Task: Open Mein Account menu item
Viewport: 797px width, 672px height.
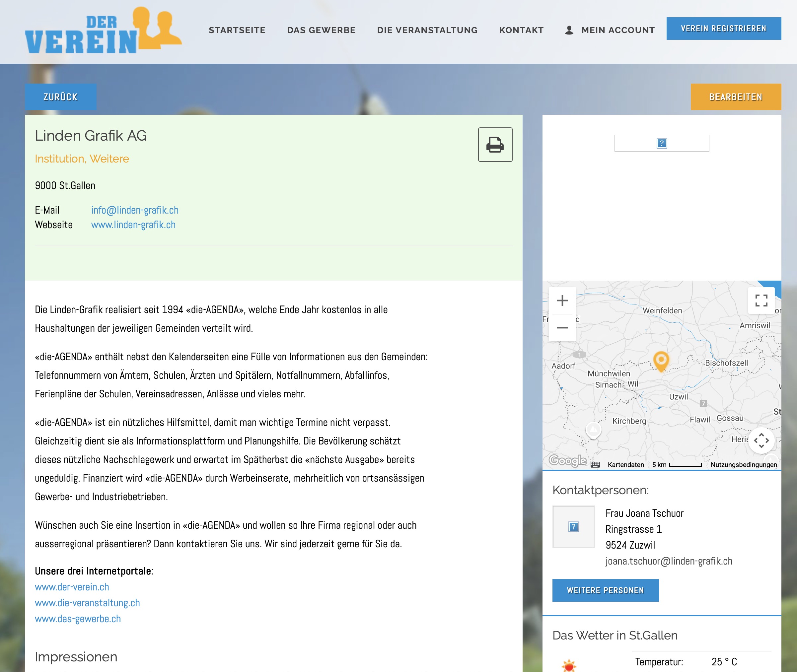Action: click(610, 30)
